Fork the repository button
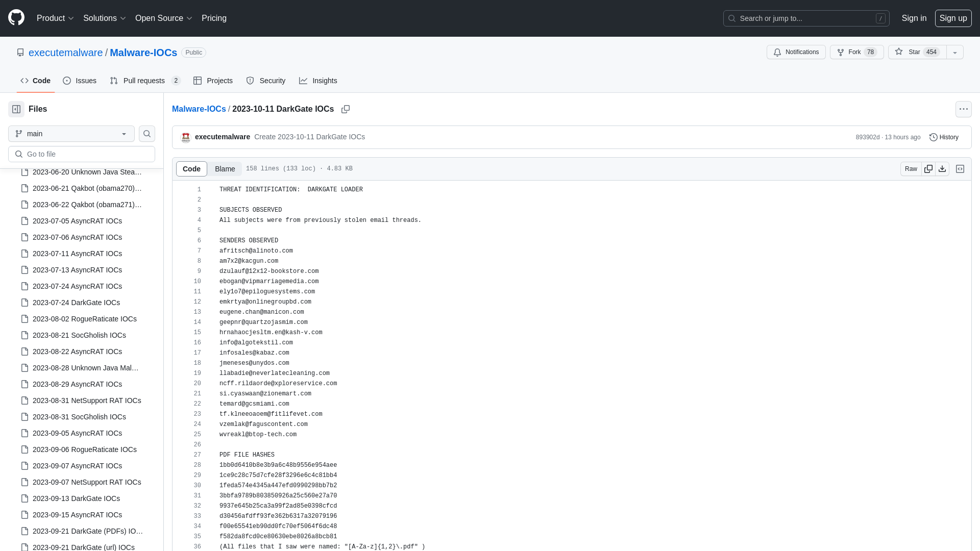 tap(856, 52)
